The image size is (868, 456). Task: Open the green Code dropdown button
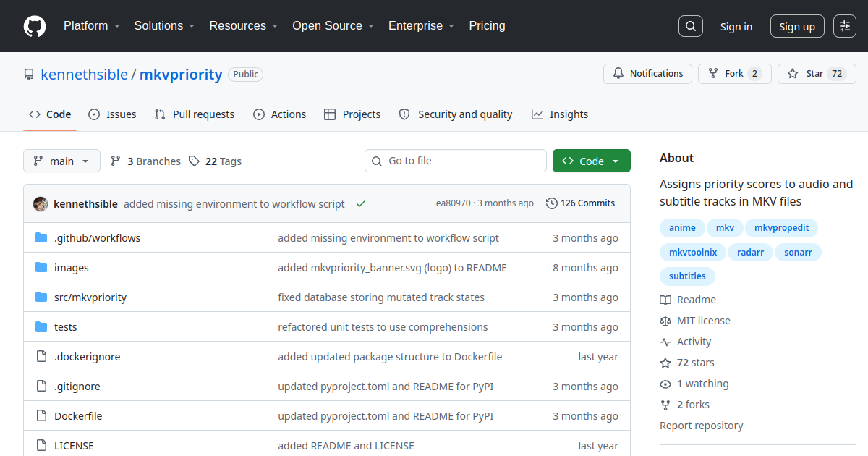[x=591, y=161]
